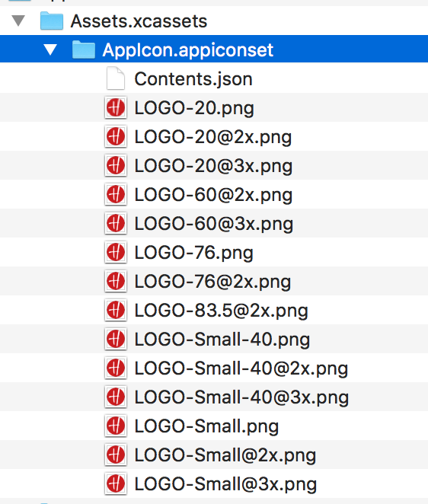Screen dimensions: 428x504
Task: Click the LOGO-Small-40.png thumbnail icon
Action: (x=116, y=339)
